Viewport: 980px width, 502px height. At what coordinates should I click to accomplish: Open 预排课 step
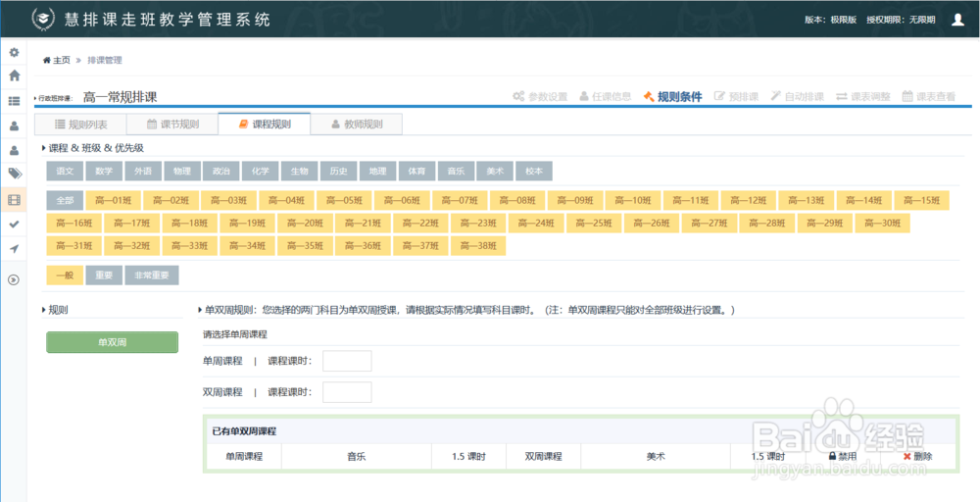pyautogui.click(x=736, y=96)
